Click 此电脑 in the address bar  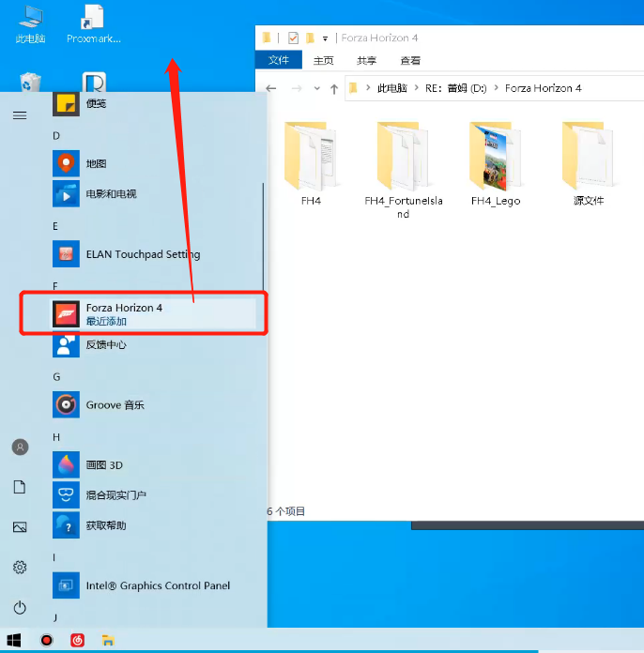tap(391, 88)
